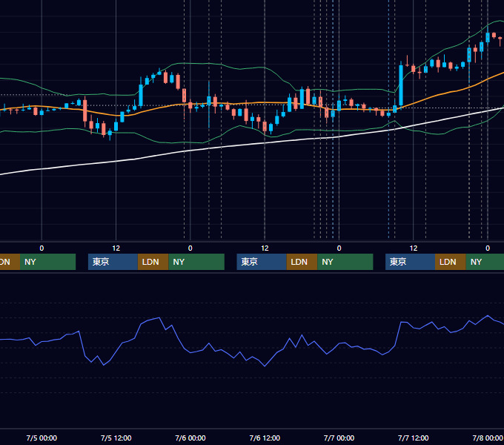This screenshot has width=504, height=445.
Task: Click hour label 0 aligned with 7/6 00:00
Action: pos(190,248)
